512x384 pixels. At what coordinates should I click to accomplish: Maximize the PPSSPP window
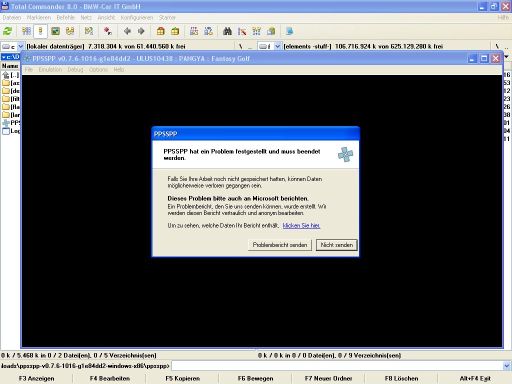[484, 59]
